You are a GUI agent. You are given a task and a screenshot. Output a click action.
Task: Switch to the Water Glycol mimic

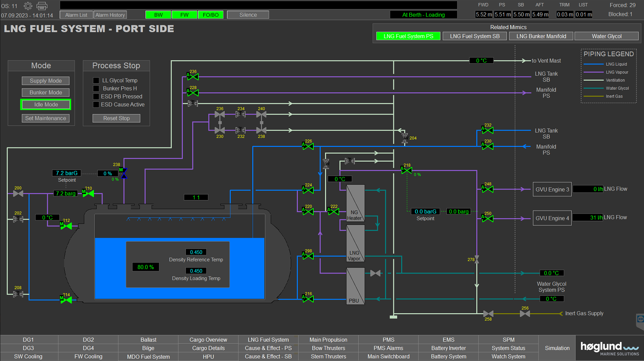tap(606, 36)
